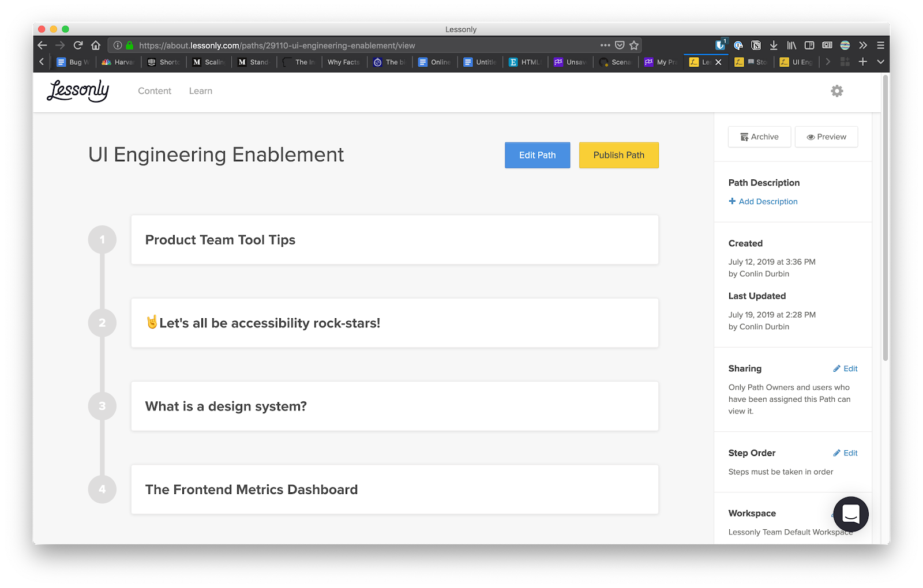Viewport: 923px width, 588px height.
Task: Switch to the Why Facts tab
Action: 344,62
